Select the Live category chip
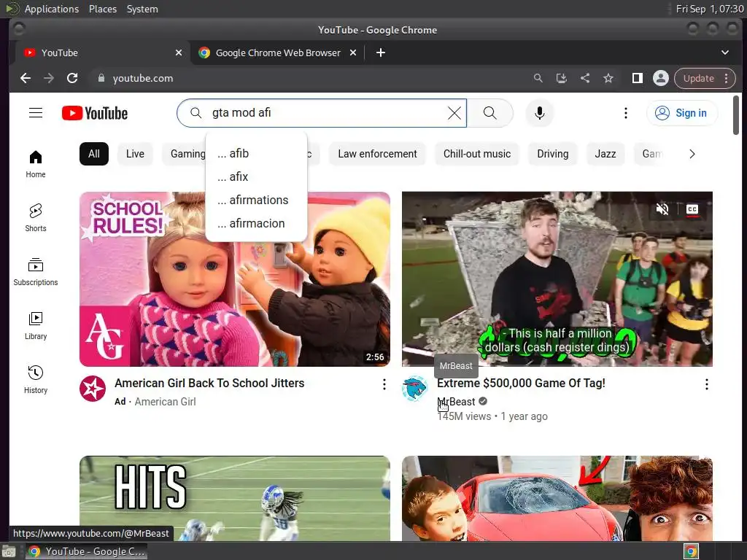Viewport: 747px width, 560px height. [x=135, y=154]
